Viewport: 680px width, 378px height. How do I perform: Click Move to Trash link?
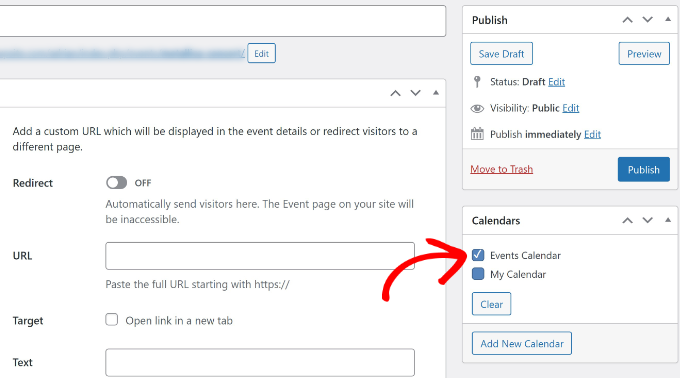(x=502, y=169)
